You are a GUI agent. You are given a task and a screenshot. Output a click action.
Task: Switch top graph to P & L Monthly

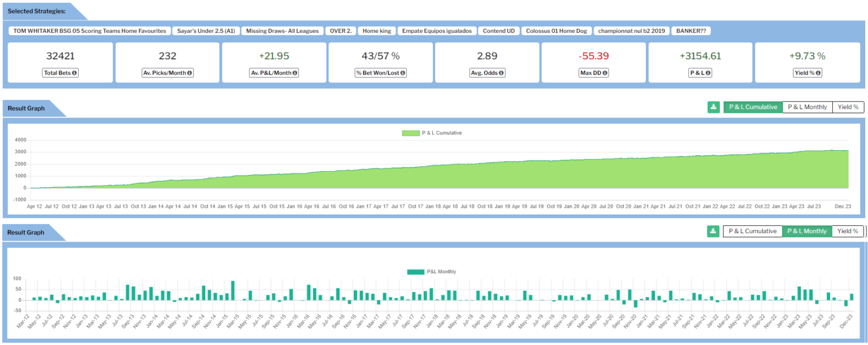(807, 107)
